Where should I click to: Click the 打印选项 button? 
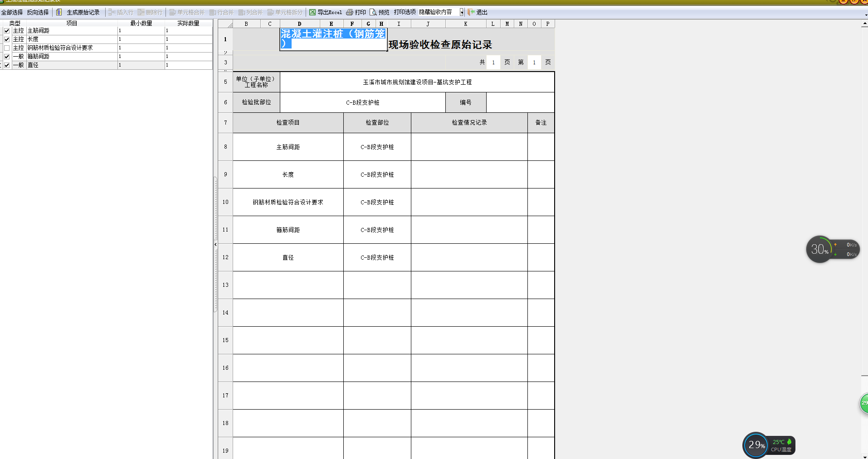(x=405, y=12)
